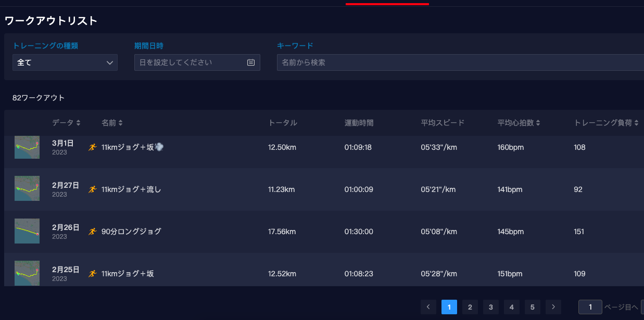
Task: Click the date range input field
Action: (197, 62)
